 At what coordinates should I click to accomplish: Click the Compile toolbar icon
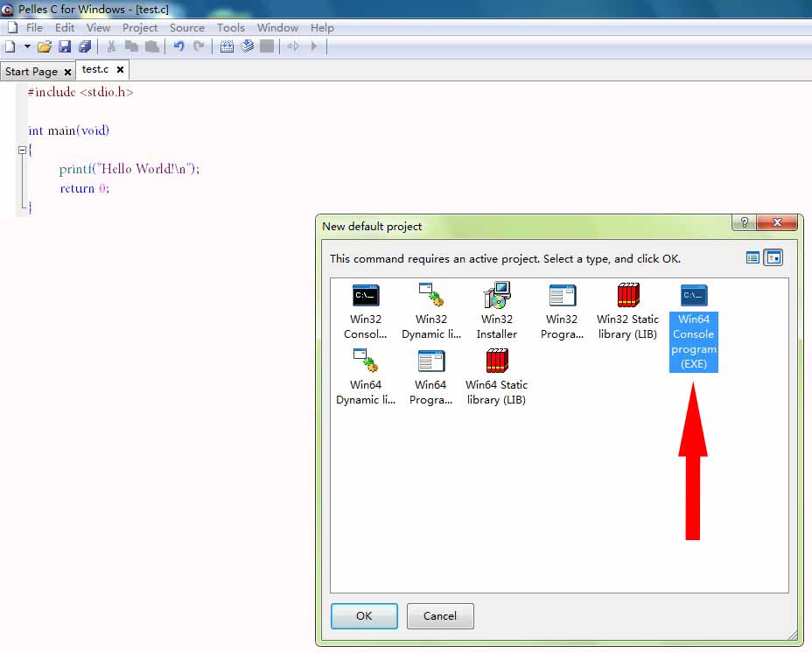(227, 46)
